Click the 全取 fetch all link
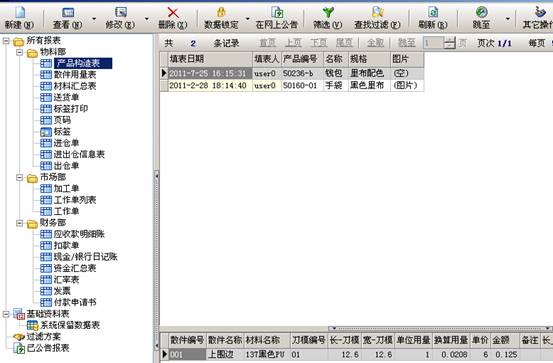 point(375,43)
